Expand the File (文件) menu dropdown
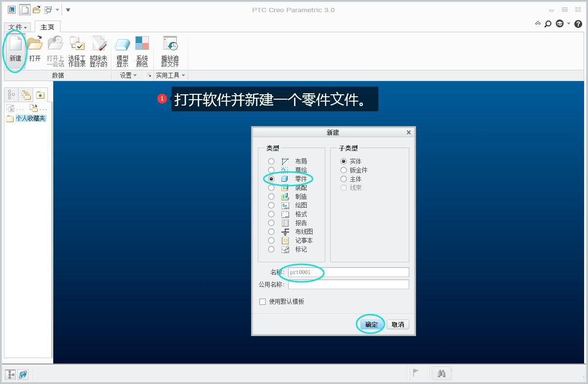 (x=18, y=27)
